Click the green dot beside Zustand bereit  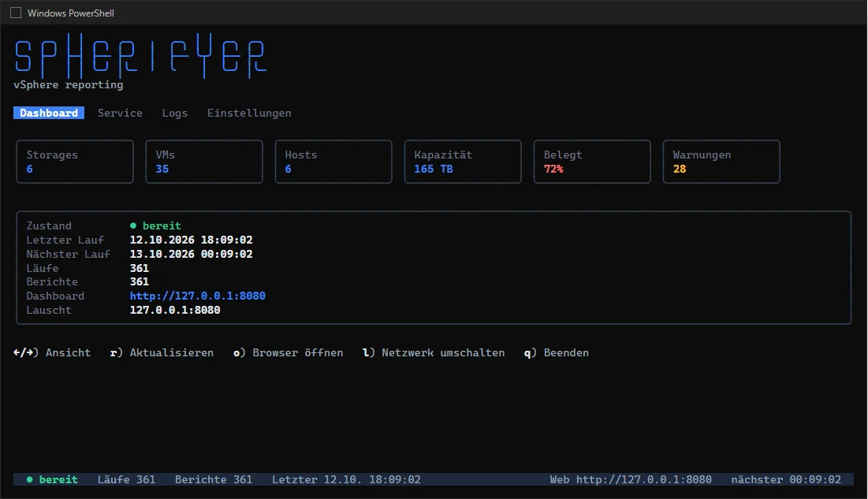coord(133,225)
